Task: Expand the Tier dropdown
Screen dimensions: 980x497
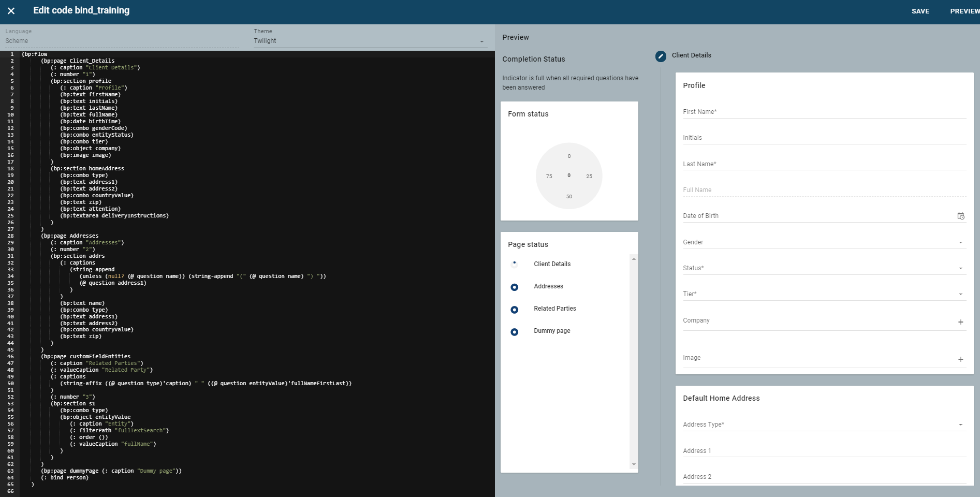Action: point(960,294)
